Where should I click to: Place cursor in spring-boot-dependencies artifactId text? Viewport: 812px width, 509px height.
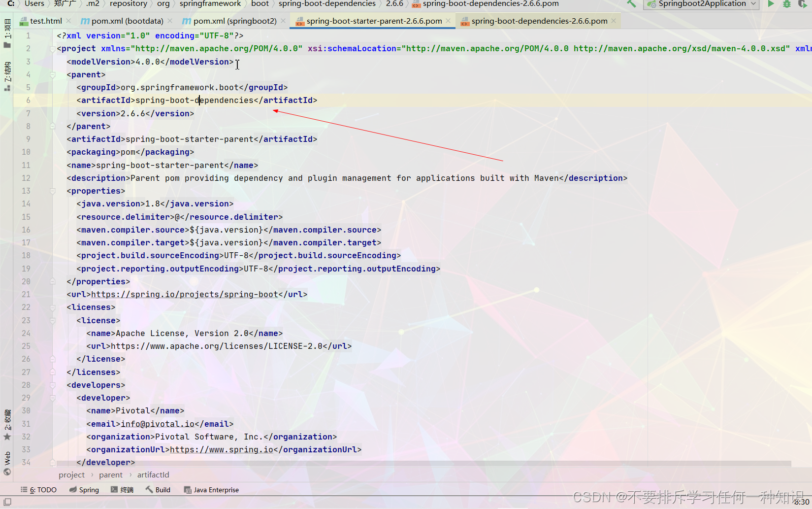coord(195,101)
